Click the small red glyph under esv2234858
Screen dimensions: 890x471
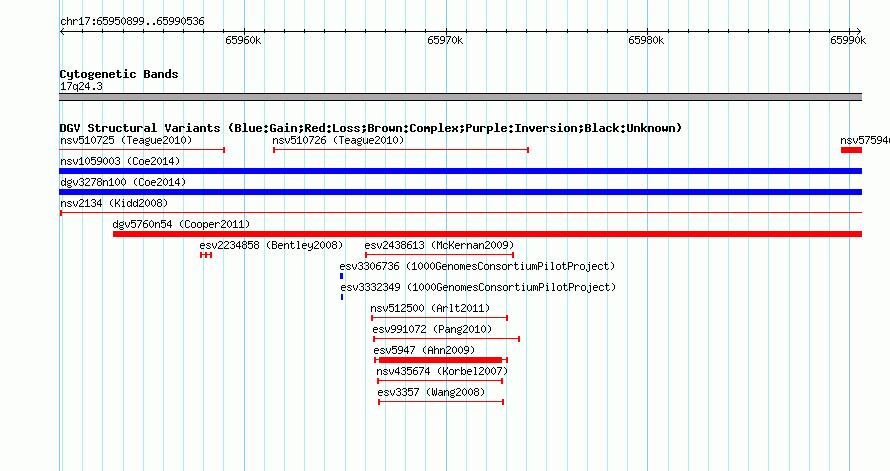tap(206, 255)
